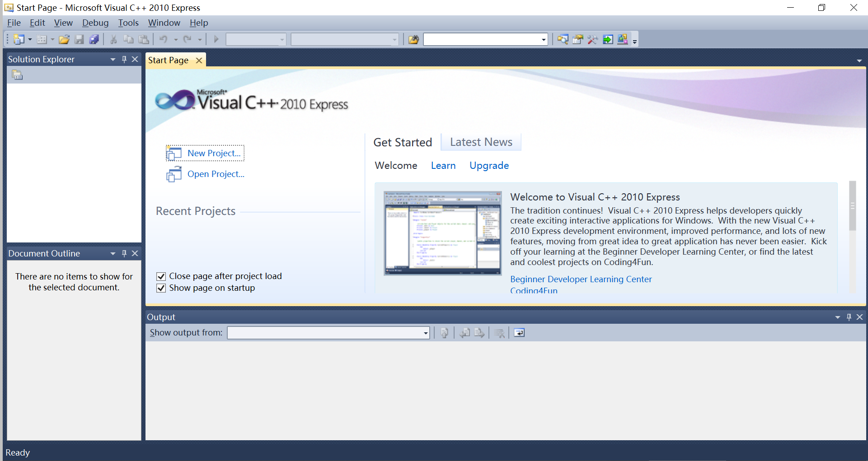
Task: Uncheck Close page after project load
Action: [x=161, y=276]
